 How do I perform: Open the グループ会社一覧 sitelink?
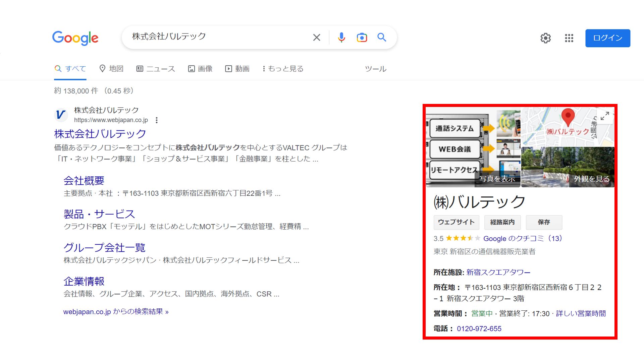(x=104, y=248)
